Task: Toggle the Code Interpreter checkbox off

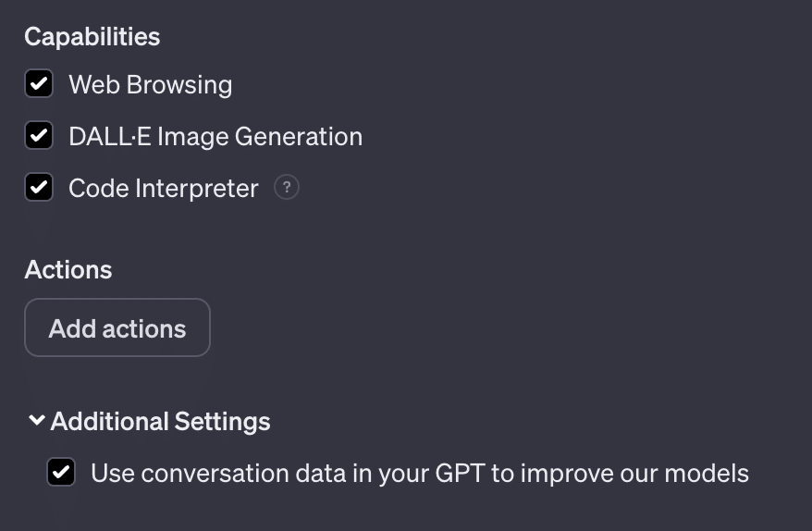Action: (39, 189)
